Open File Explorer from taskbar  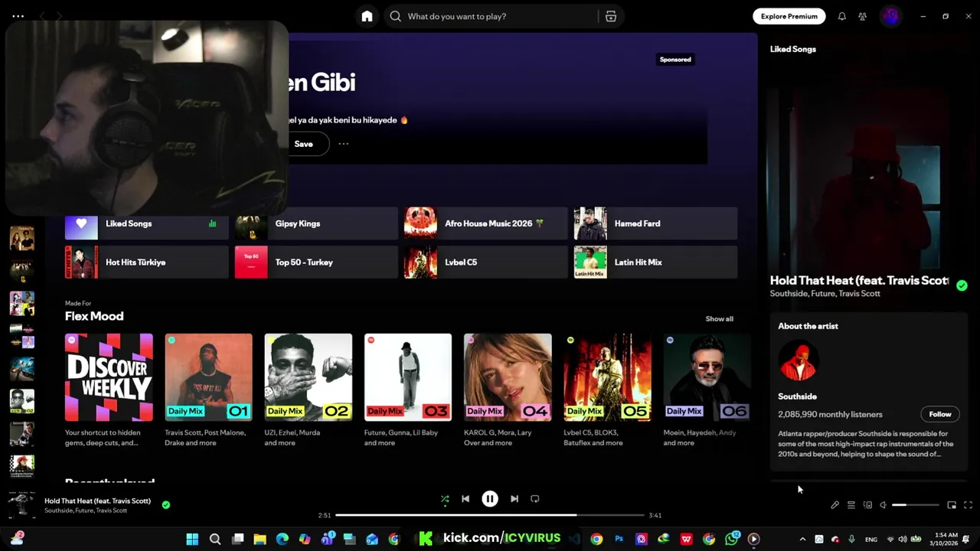(x=260, y=539)
